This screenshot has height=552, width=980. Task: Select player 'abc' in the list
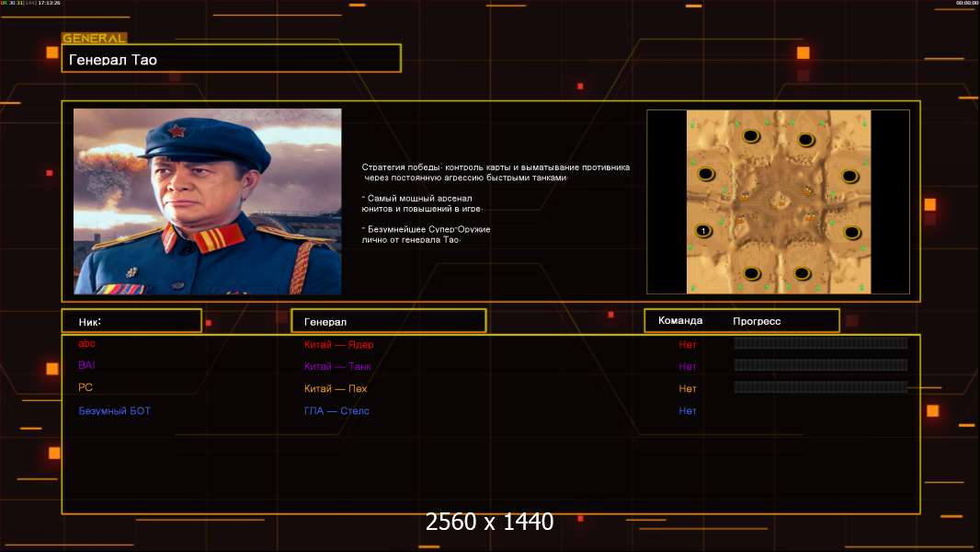coord(86,343)
